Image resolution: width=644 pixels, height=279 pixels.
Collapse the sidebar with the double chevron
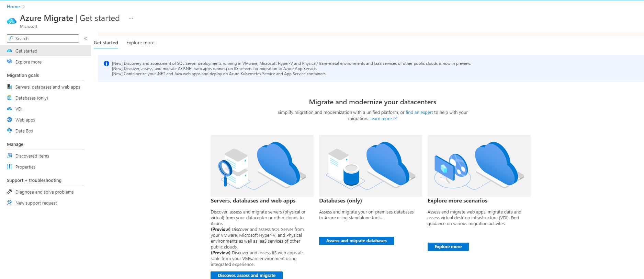pyautogui.click(x=86, y=38)
